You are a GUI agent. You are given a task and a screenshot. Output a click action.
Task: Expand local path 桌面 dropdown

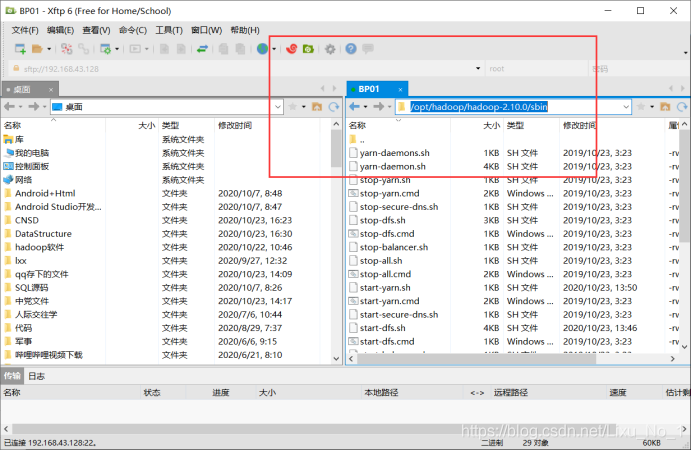[x=278, y=107]
